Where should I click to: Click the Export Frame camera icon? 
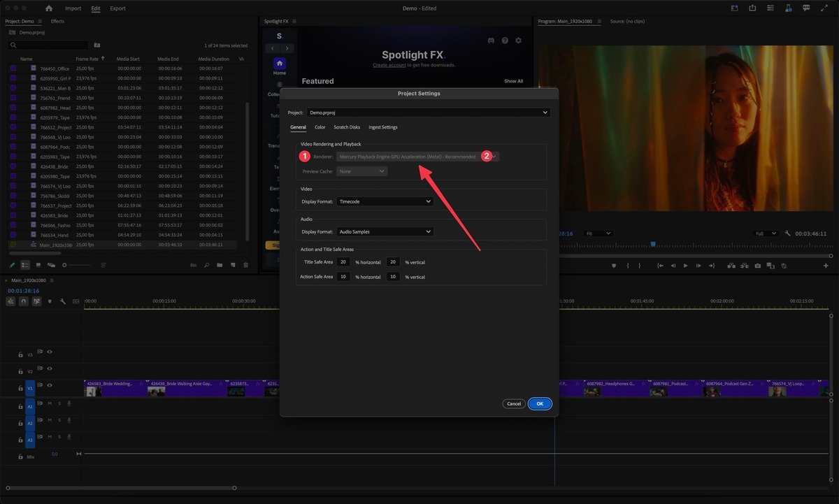[x=758, y=265]
